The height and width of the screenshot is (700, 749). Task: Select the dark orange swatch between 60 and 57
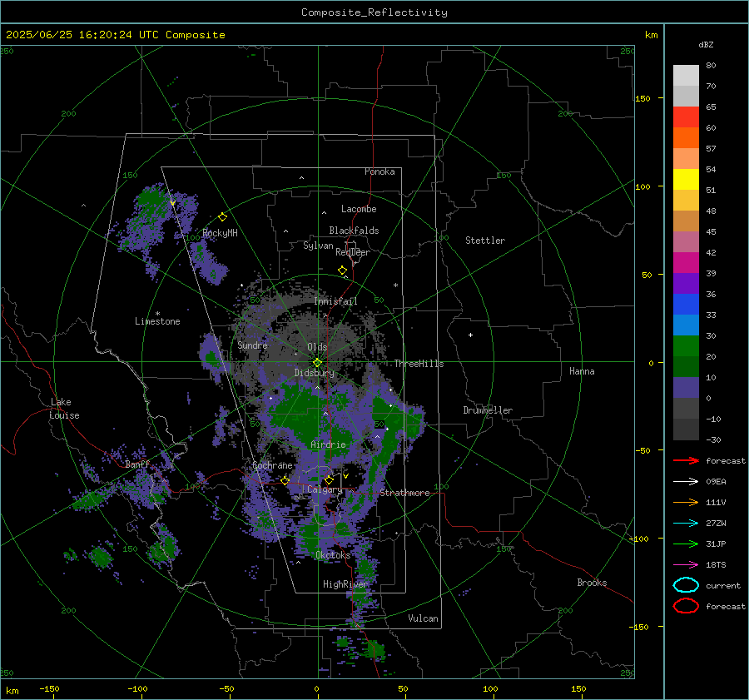click(x=686, y=137)
